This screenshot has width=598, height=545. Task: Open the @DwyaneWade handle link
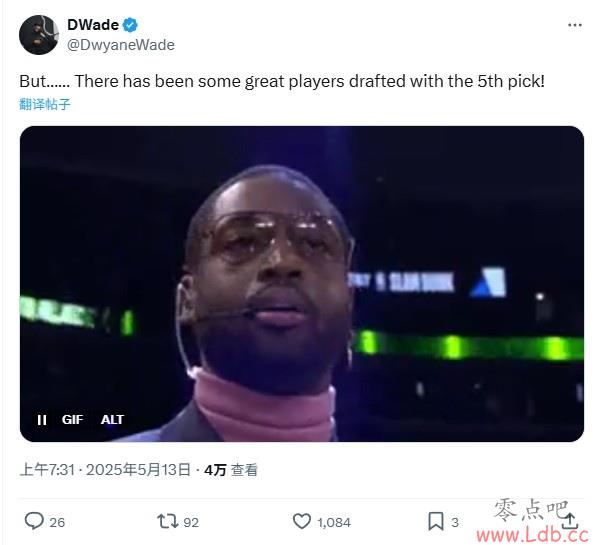(x=121, y=45)
